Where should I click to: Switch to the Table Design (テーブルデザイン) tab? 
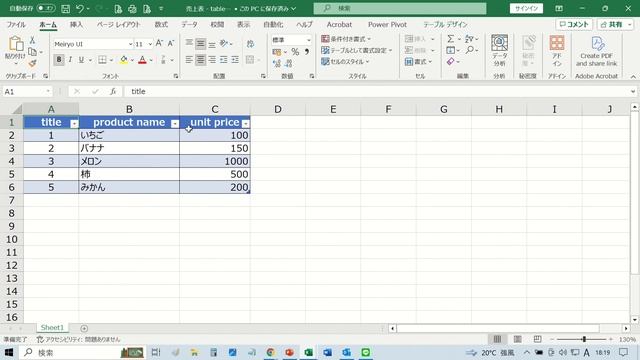point(445,24)
